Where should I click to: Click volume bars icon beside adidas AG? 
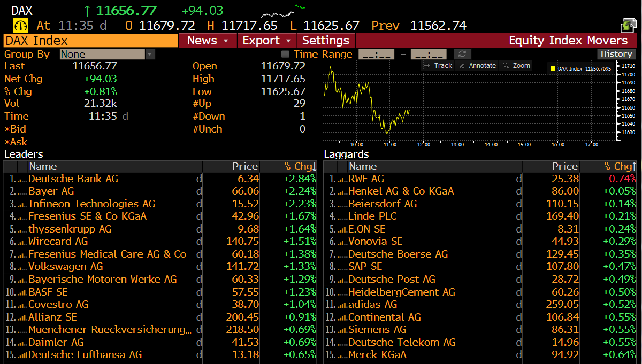tap(342, 305)
